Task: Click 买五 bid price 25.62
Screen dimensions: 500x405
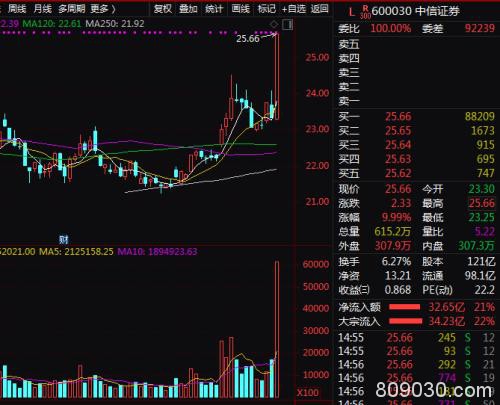Action: point(398,173)
